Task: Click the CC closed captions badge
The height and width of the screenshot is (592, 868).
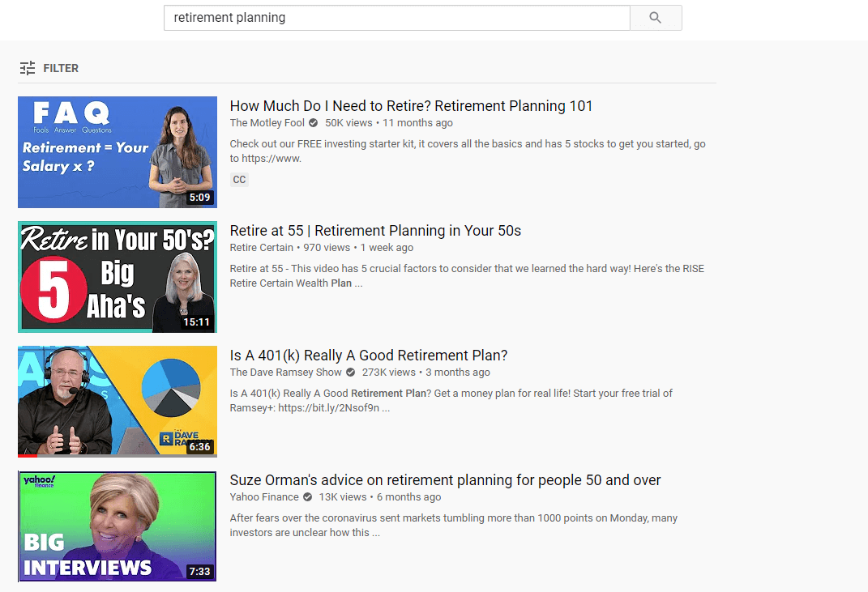Action: tap(239, 179)
